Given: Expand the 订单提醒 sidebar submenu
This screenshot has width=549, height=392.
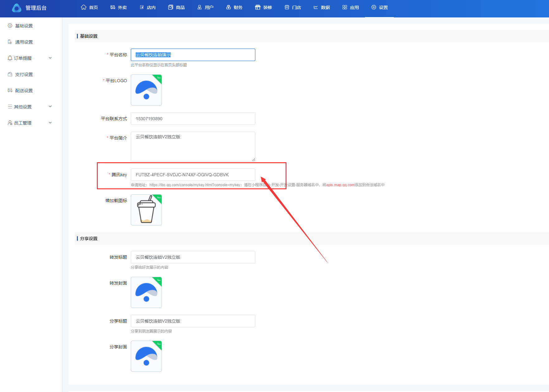Looking at the screenshot, I should tap(50, 58).
